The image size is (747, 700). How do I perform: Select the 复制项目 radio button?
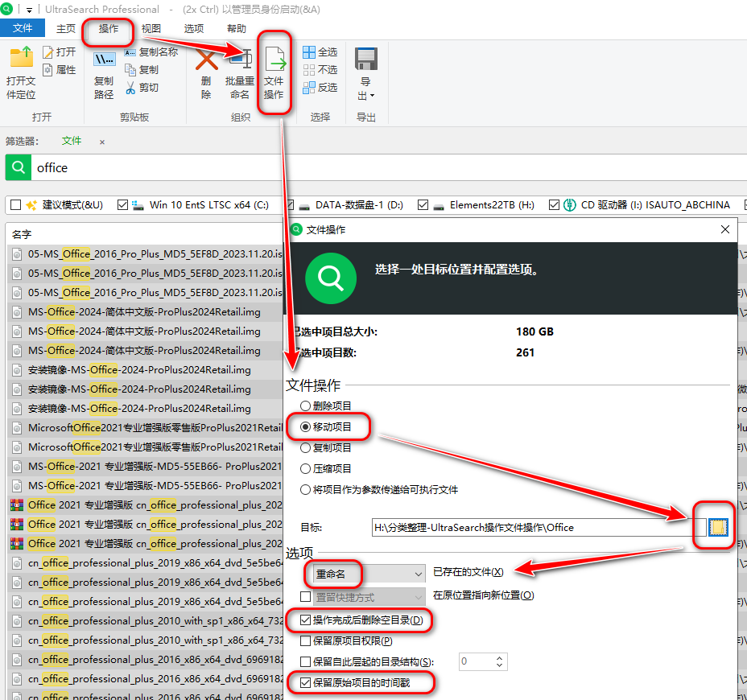tap(305, 447)
